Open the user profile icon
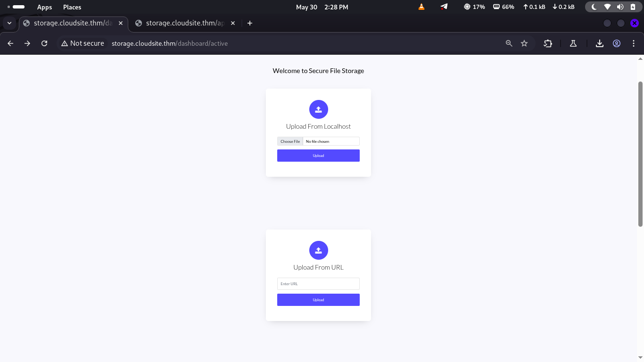The height and width of the screenshot is (362, 644). pyautogui.click(x=617, y=43)
